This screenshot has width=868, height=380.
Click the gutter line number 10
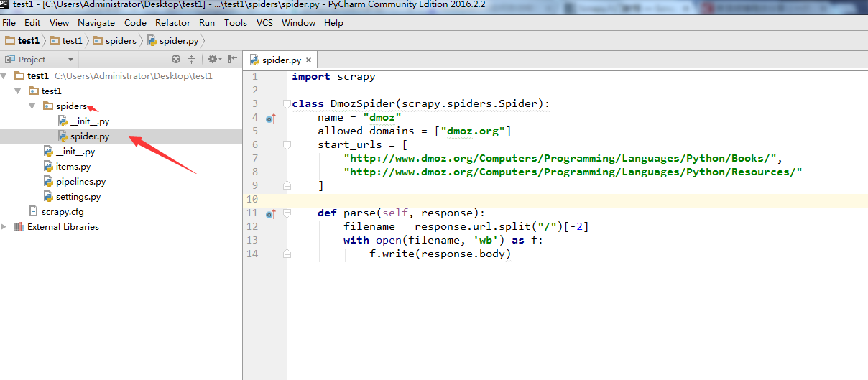coord(251,199)
